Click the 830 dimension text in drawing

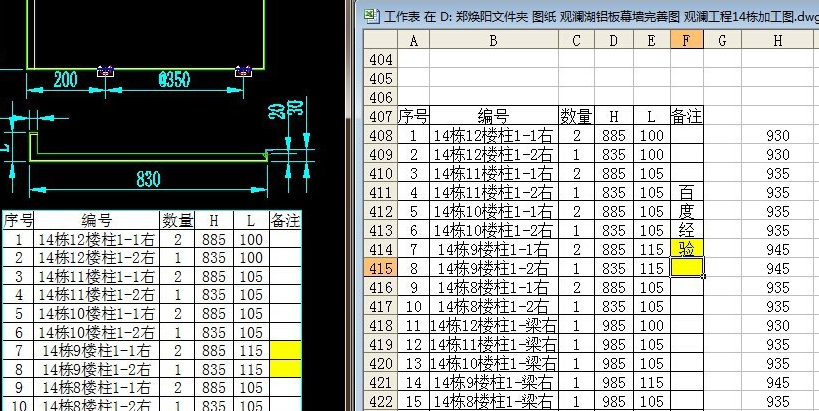pyautogui.click(x=147, y=178)
